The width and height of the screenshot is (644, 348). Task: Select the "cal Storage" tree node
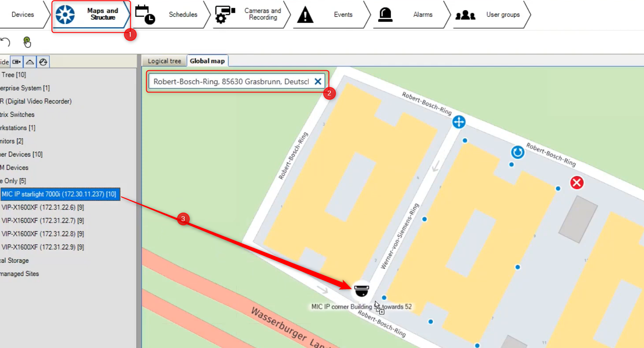[x=15, y=260]
